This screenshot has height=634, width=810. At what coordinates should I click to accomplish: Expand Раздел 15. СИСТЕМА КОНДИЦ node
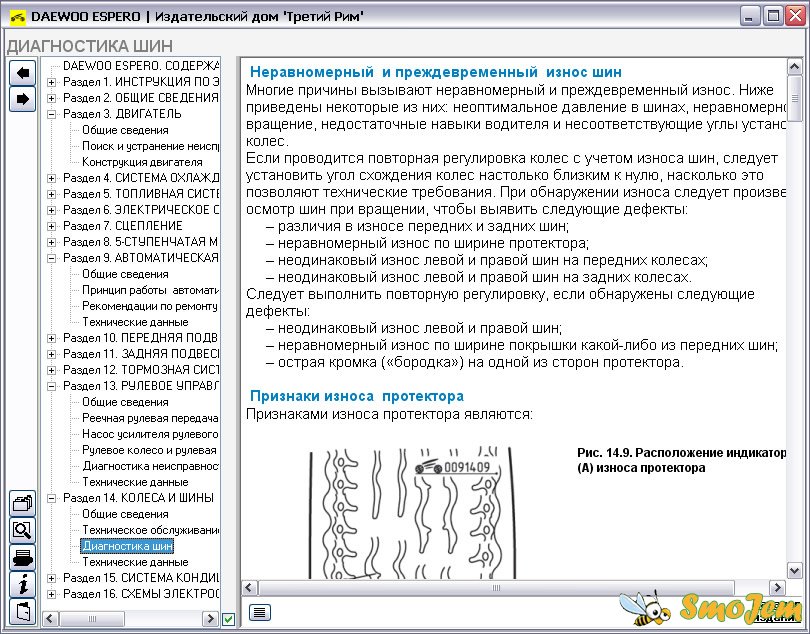(51, 579)
